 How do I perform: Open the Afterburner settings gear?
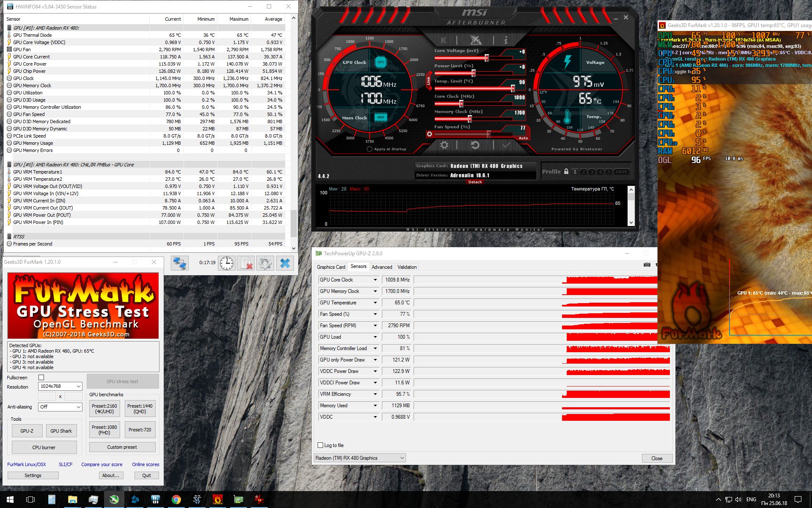click(x=444, y=145)
